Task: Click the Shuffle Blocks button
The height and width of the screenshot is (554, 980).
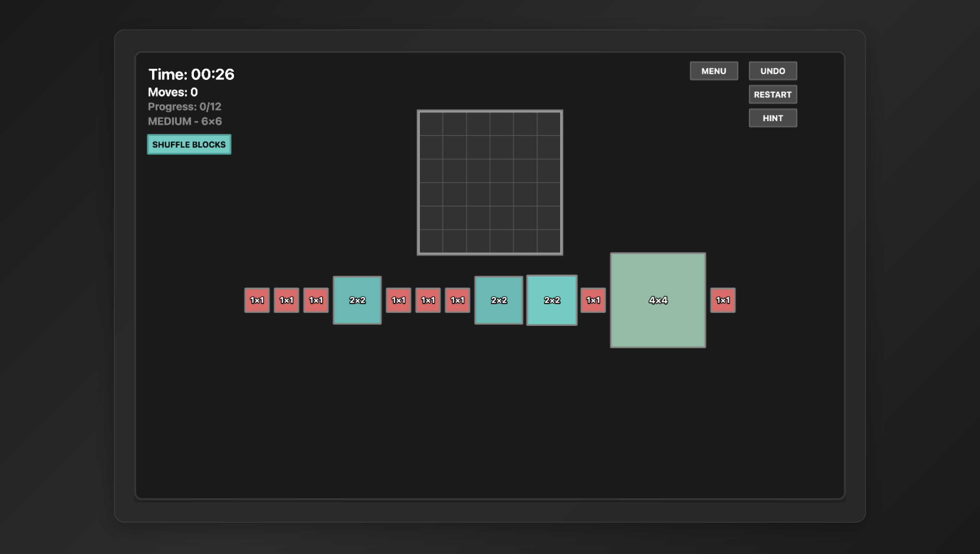Action: [189, 144]
